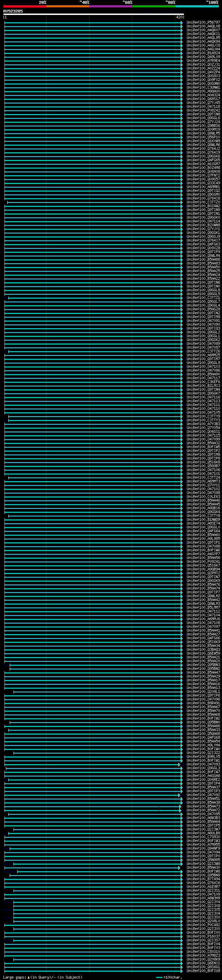222x980 pixels.
Task: Click the orange ~40% identity legend bar
Action: tap(68, 6)
